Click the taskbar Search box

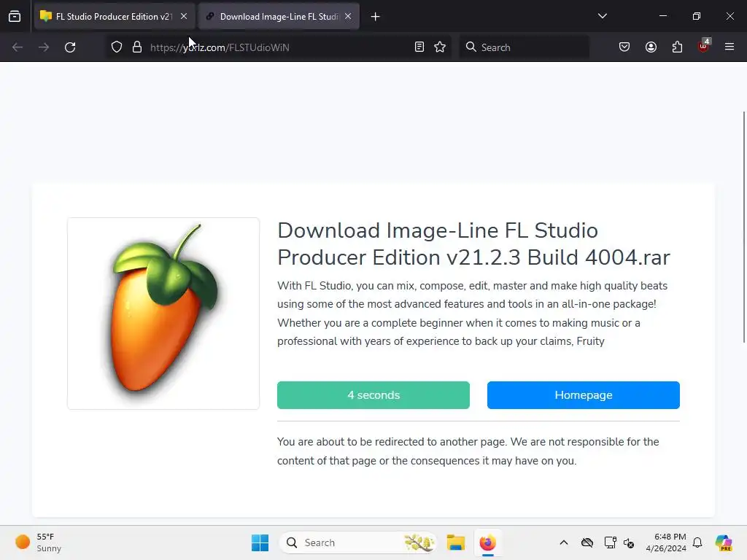tap(358, 542)
